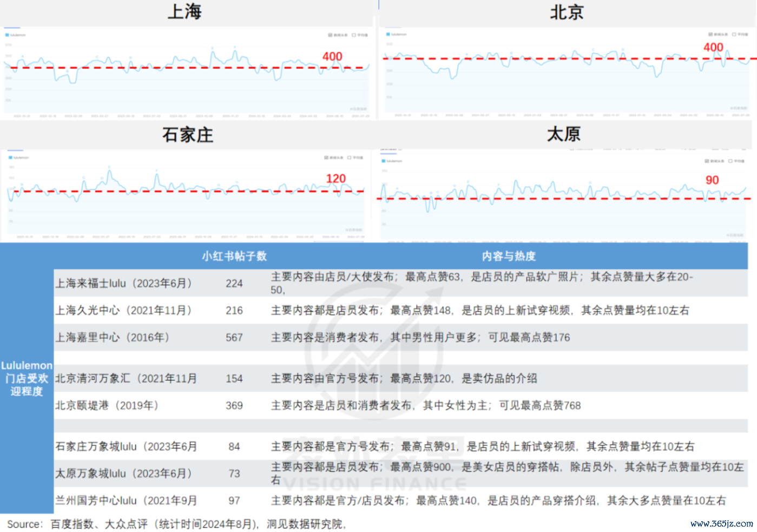Screen dimensions: 757x532
Task: Click the 小红书帖子数 column header
Action: point(234,256)
